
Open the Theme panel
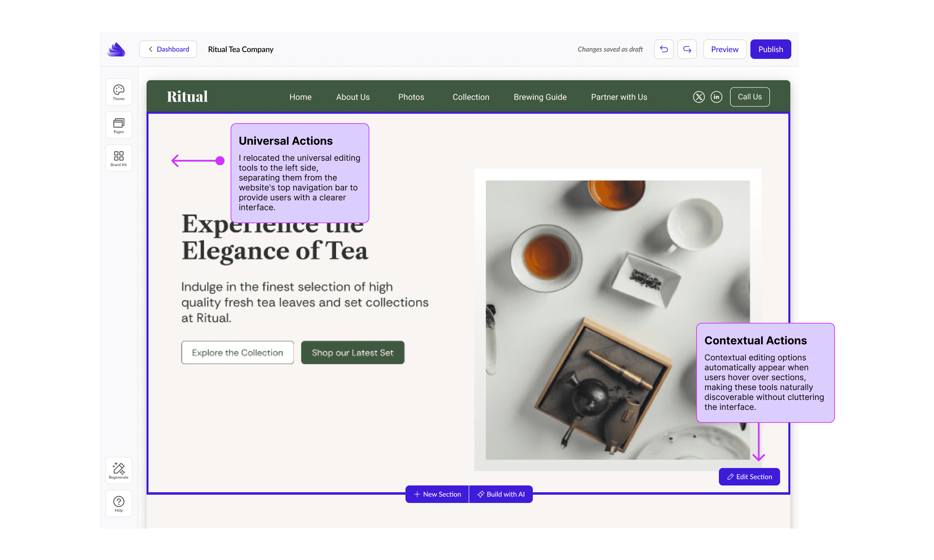pos(119,92)
